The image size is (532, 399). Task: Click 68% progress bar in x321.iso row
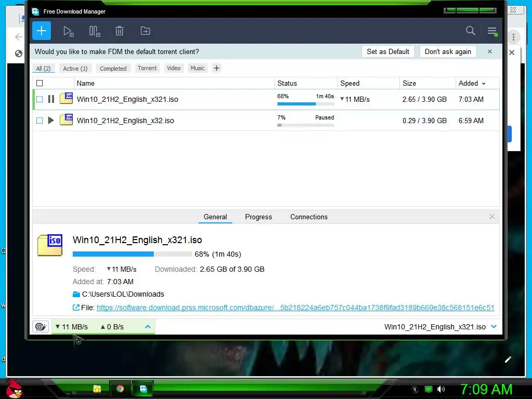305,104
